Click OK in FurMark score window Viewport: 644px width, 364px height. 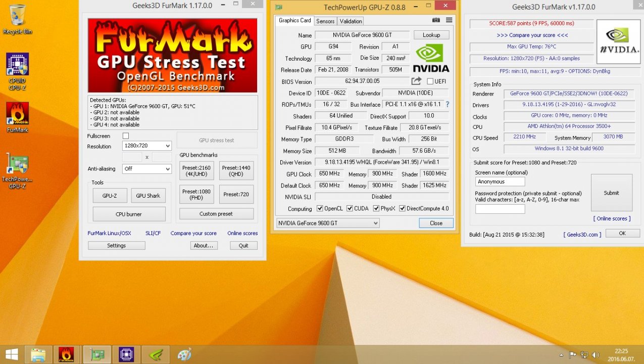click(622, 233)
